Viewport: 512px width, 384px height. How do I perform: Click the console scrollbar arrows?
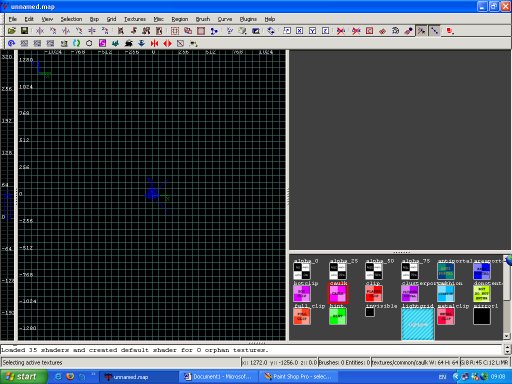[507, 349]
